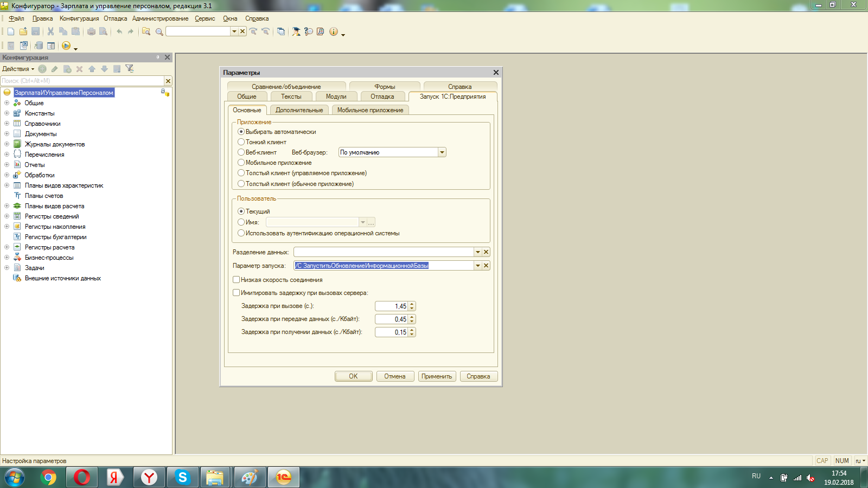Select the Имя user radio button
Viewport: 868px width, 488px height.
241,222
